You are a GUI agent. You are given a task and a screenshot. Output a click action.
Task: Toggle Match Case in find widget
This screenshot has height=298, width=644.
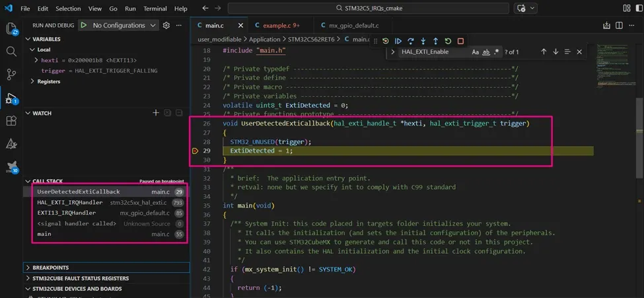[x=475, y=52]
